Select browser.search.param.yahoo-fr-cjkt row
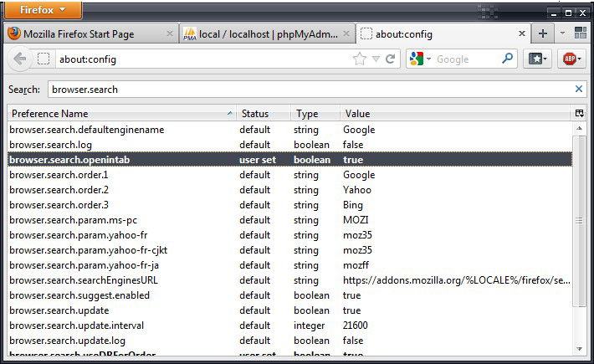Image resolution: width=594 pixels, height=364 pixels. pyautogui.click(x=289, y=250)
